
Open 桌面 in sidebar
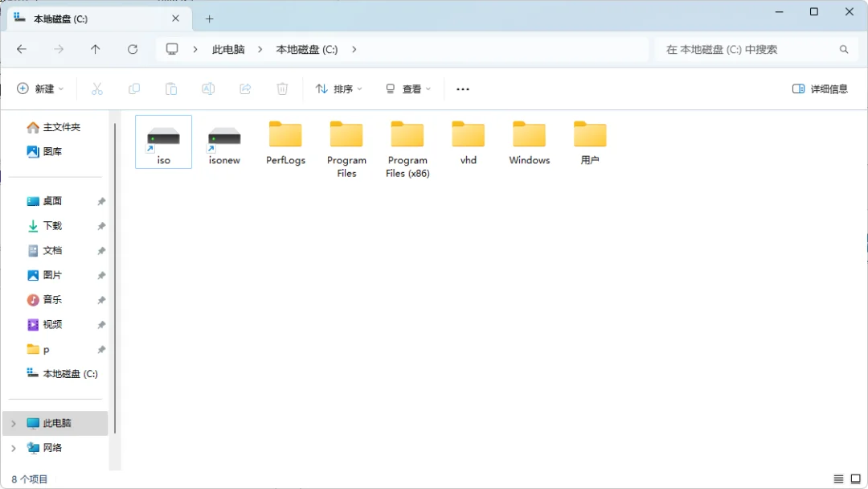(44, 201)
